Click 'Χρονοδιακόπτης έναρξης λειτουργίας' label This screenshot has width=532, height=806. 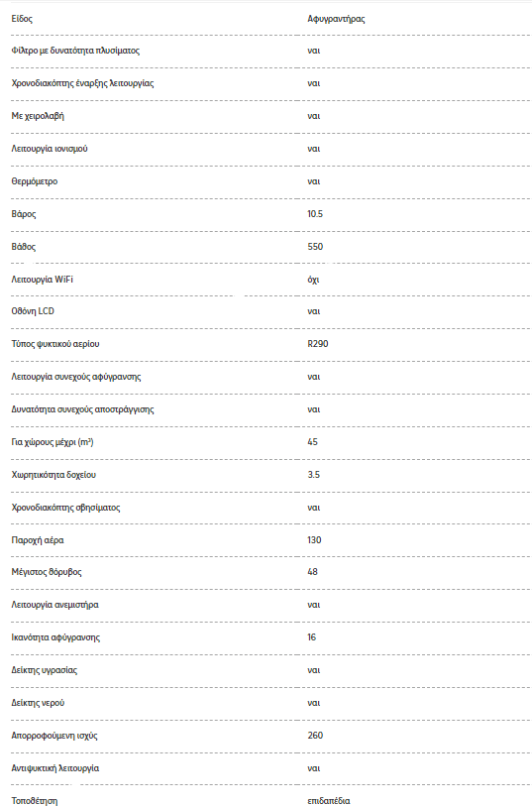click(x=82, y=83)
